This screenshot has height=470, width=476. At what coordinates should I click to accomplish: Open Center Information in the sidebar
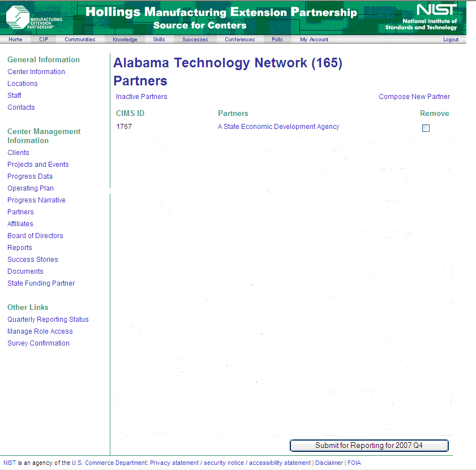[36, 72]
